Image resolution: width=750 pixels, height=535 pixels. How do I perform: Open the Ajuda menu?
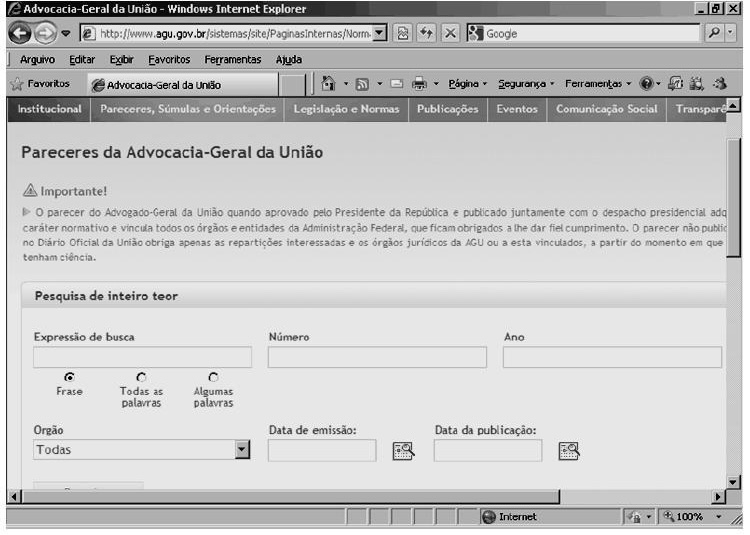pyautogui.click(x=288, y=60)
